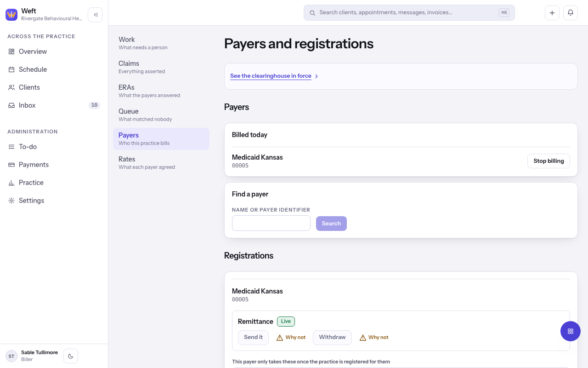This screenshot has height=368, width=588.
Task: Click the chevron beside the clearinghouse link
Action: coord(317,76)
